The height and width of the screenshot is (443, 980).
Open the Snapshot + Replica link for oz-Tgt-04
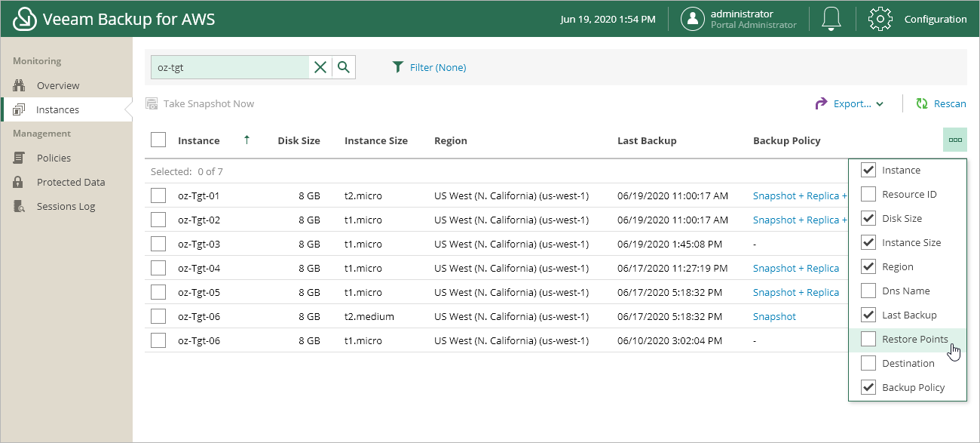(796, 268)
